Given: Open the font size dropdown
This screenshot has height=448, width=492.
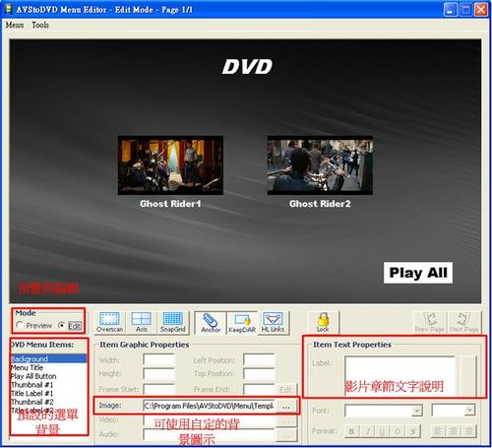Looking at the screenshot, I should (x=453, y=410).
